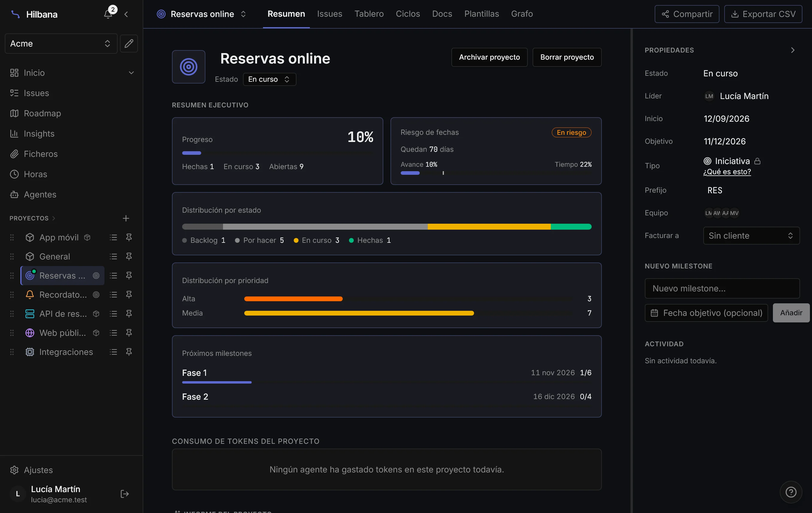This screenshot has height=513, width=812.
Task: Click the Compartir button
Action: (x=687, y=14)
